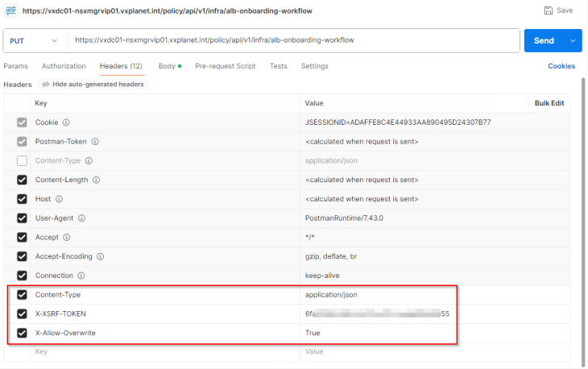The image size is (588, 369).
Task: Enable the unchecked Content-Type header
Action: [22, 161]
